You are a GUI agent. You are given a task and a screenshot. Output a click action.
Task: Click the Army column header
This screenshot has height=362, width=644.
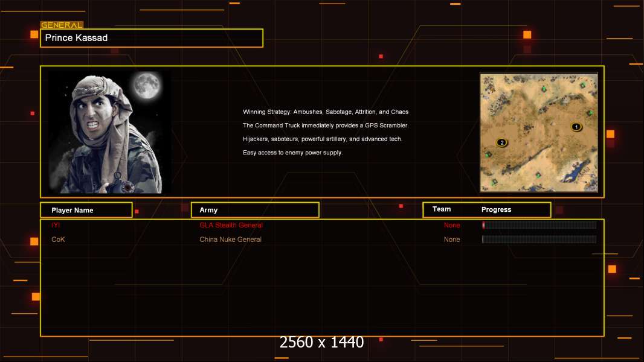coord(254,210)
